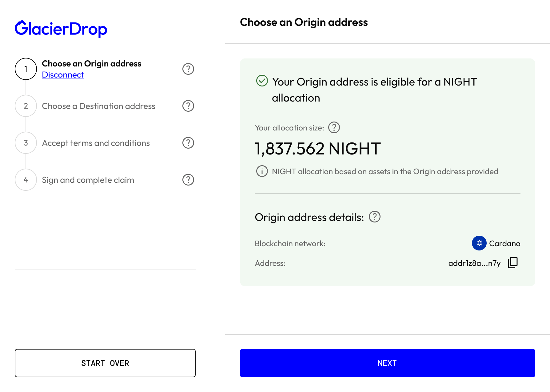
Task: Open help for the Sign and complete claim step
Action: (188, 180)
